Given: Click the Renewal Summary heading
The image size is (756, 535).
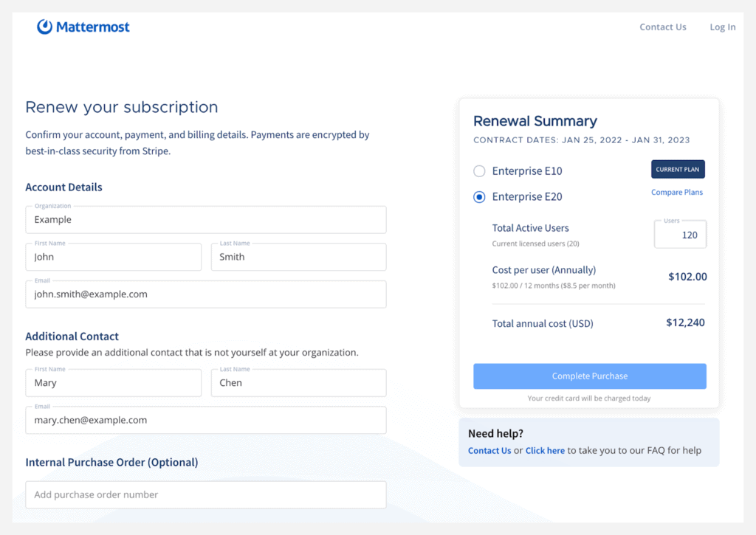Looking at the screenshot, I should tap(535, 121).
